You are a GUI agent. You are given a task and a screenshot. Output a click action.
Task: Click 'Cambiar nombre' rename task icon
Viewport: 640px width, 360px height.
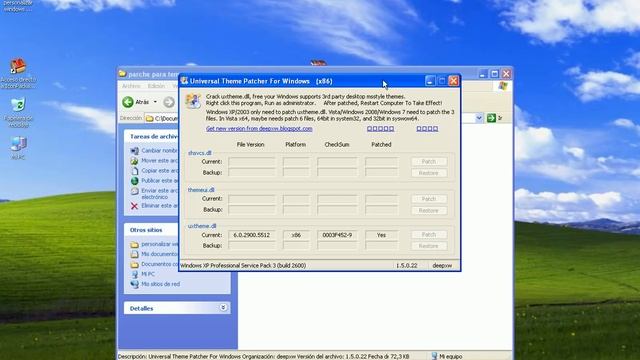134,151
